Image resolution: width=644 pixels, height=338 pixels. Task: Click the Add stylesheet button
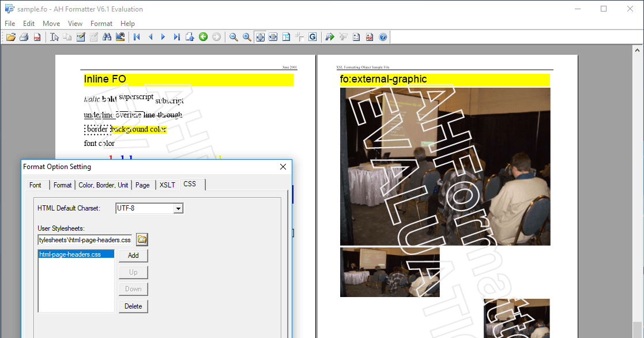133,255
